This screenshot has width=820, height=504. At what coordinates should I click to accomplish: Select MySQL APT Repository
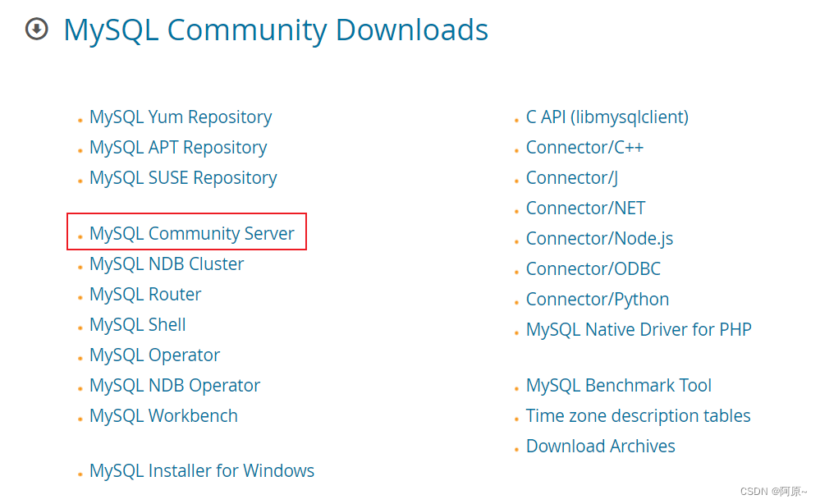point(177,147)
